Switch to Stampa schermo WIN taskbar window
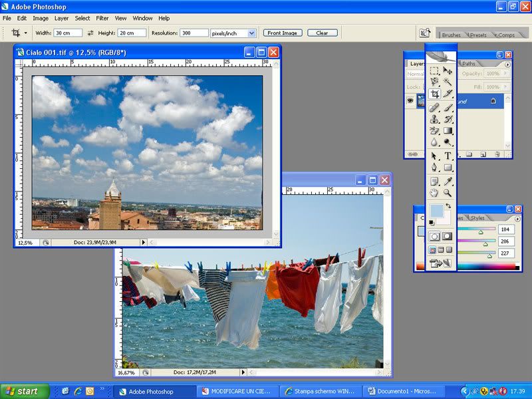The width and height of the screenshot is (532, 399). point(321,392)
